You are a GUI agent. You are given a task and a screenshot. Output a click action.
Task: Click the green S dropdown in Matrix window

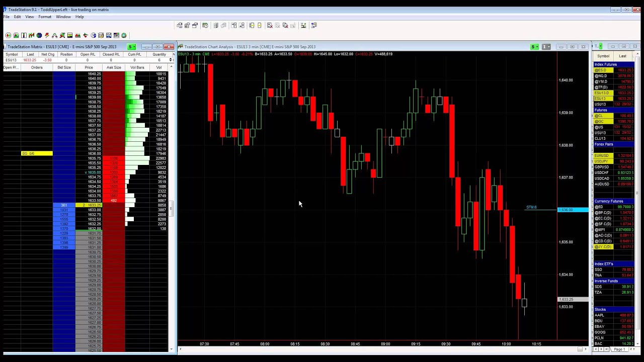point(132,47)
